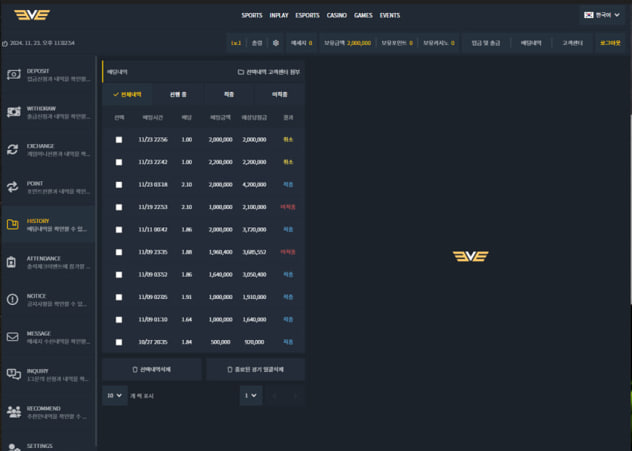This screenshot has height=451, width=632.
Task: Check the box for the 11/23 22:56 bet
Action: [119, 140]
